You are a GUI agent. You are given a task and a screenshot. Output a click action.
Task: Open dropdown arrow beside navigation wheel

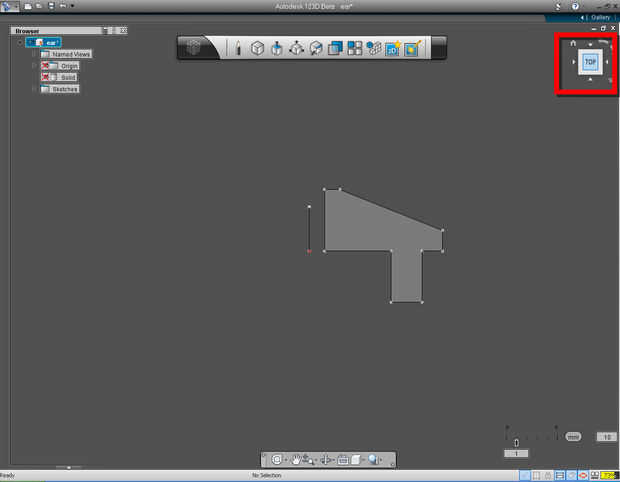(x=286, y=460)
